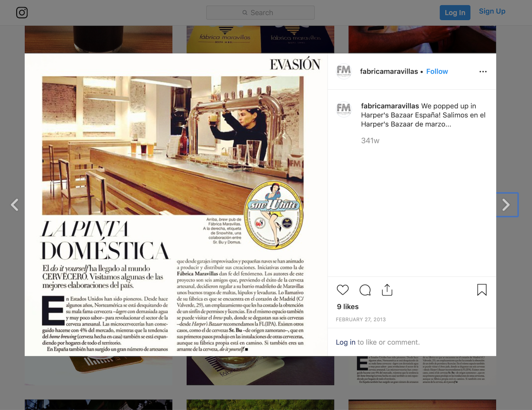Go to the previous post arrow
The width and height of the screenshot is (532, 410).
point(15,205)
